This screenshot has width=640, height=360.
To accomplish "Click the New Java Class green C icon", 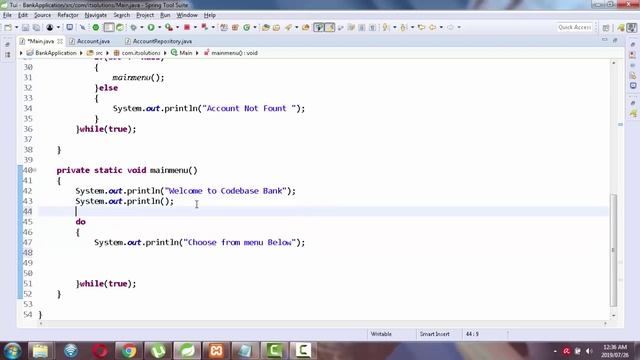I will point(247,27).
